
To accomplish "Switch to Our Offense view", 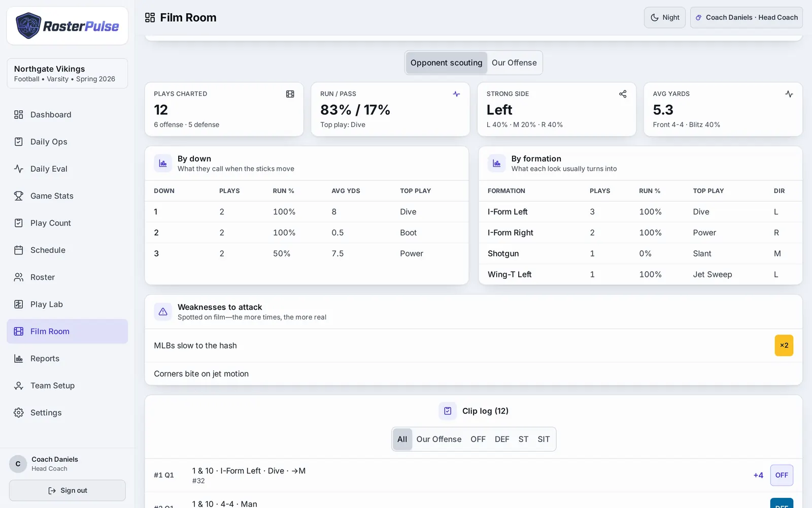I will pos(514,63).
